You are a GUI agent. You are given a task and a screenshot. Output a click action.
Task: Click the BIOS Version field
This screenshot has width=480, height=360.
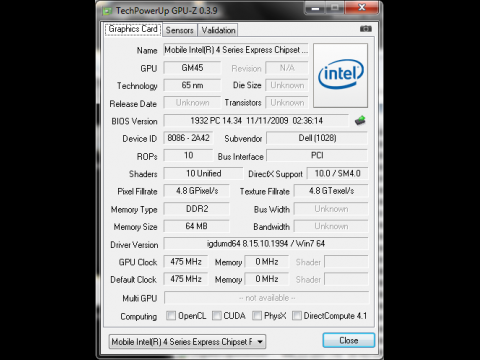click(256, 121)
